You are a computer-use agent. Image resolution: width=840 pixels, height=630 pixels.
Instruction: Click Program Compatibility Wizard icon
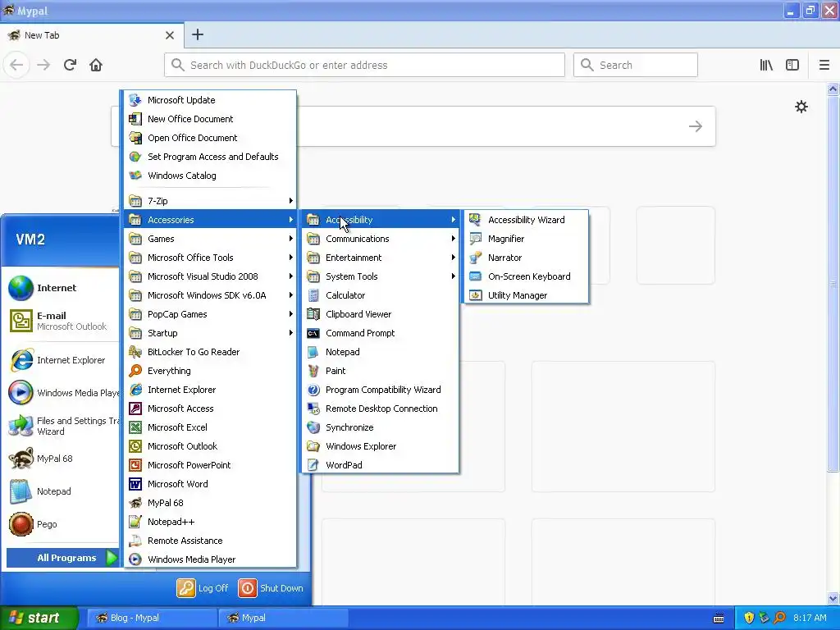[313, 390]
